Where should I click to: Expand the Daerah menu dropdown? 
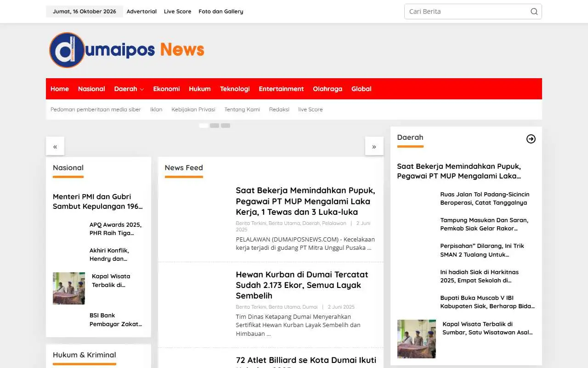point(129,89)
